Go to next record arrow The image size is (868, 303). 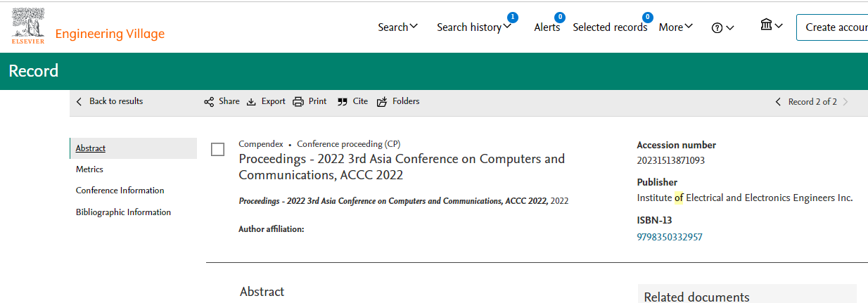pyautogui.click(x=845, y=102)
